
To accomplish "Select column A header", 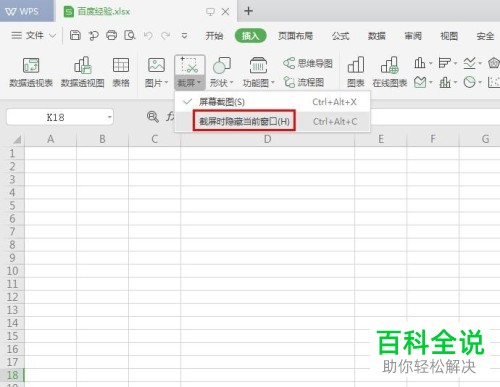I will 51,139.
